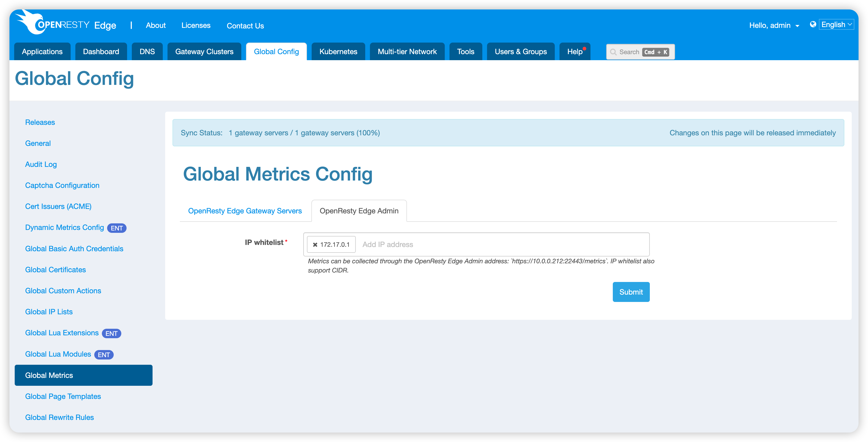Click the ENT badge beside Global Lua Modules

[x=104, y=355]
